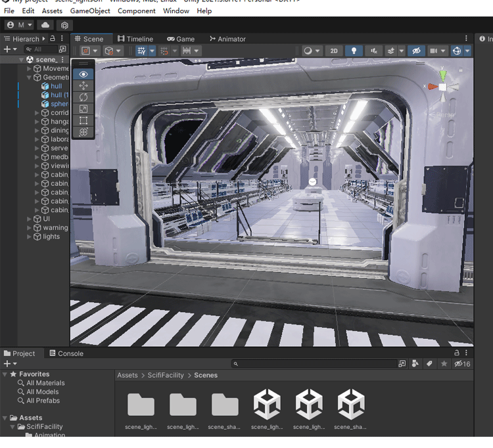The image size is (493, 448).
Task: Switch to the Timeline tab
Action: [x=135, y=39]
